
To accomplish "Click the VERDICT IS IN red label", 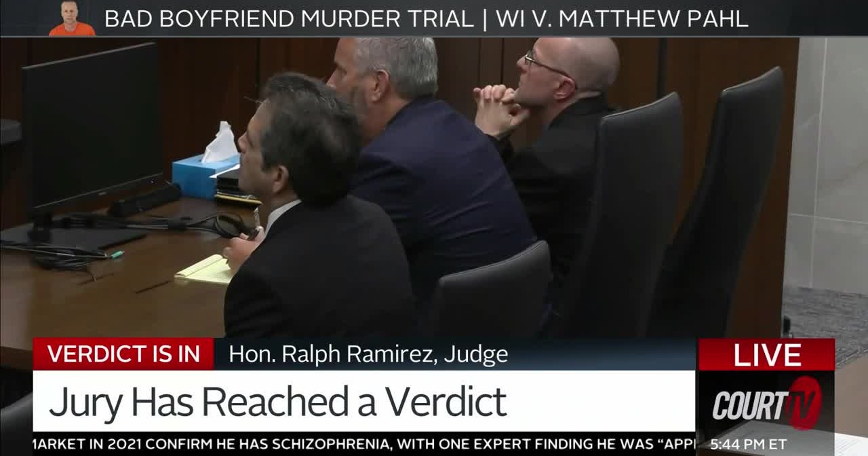I will [x=123, y=354].
